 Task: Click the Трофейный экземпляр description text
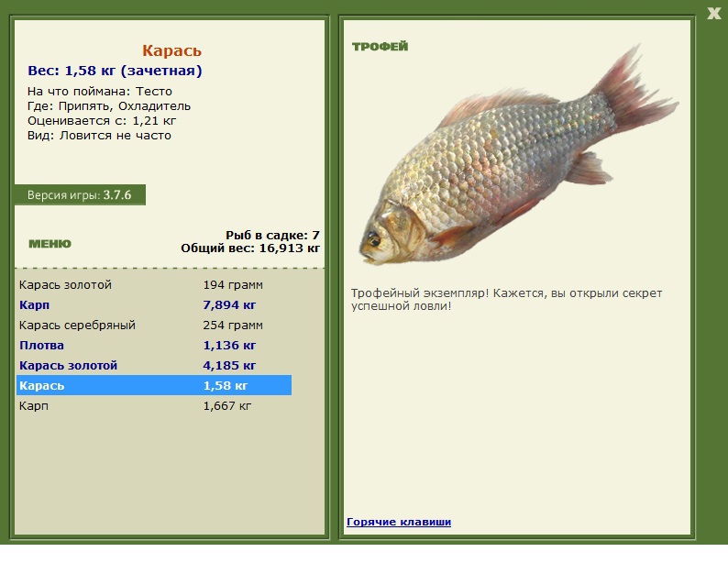tap(506, 299)
